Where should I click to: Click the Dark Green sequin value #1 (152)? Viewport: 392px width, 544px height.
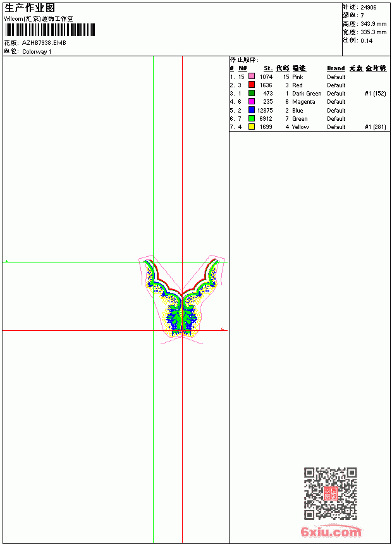tap(376, 94)
